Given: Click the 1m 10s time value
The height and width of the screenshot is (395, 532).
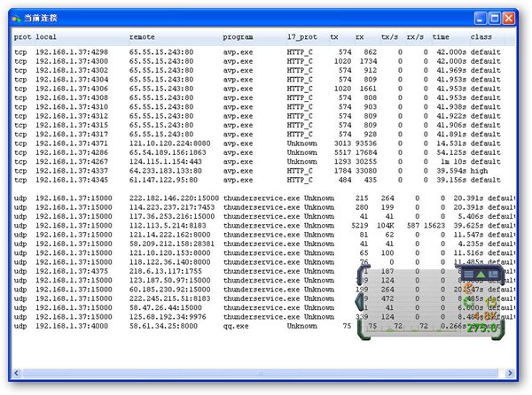Looking at the screenshot, I should click(454, 162).
